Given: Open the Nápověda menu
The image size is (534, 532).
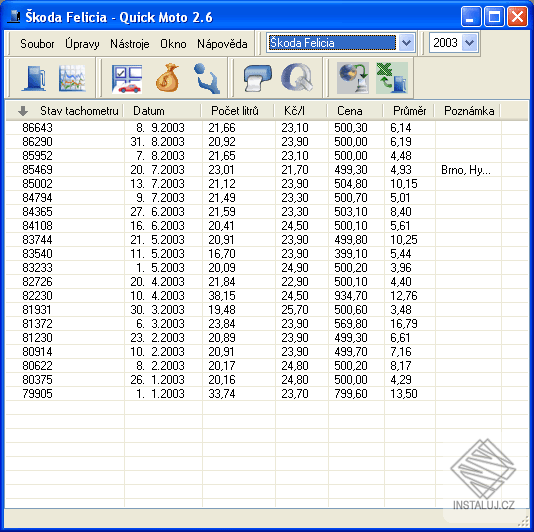Looking at the screenshot, I should 222,44.
